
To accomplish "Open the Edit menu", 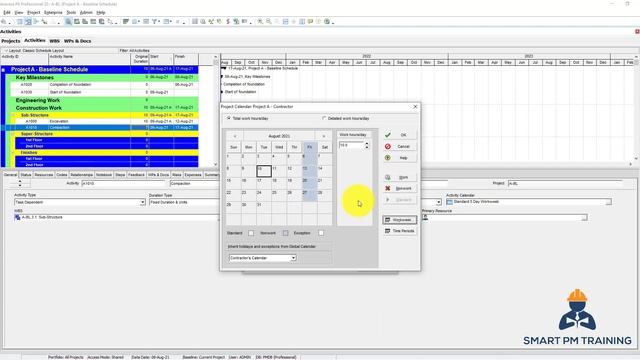I will tap(7, 13).
